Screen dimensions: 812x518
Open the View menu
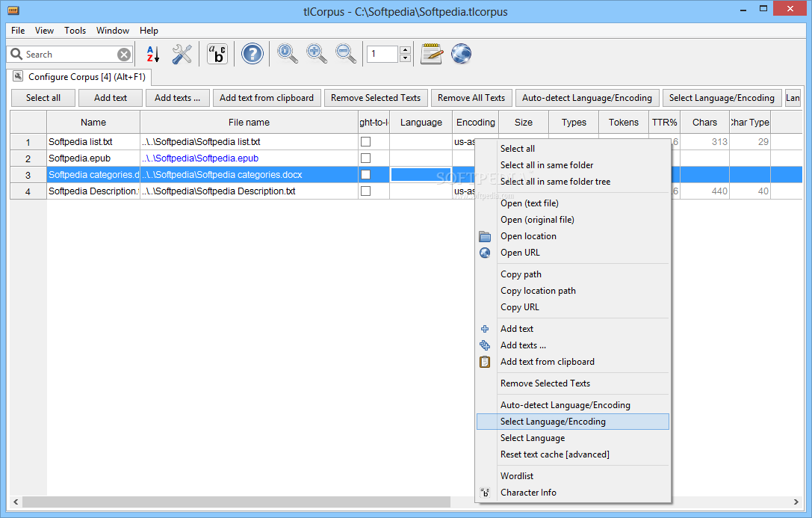(x=44, y=31)
